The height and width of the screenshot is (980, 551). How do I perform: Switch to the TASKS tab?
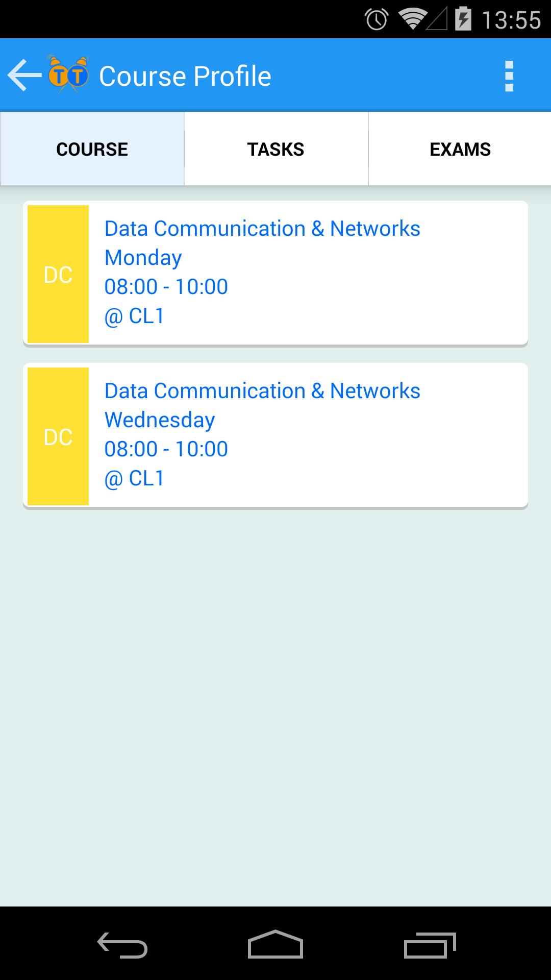(x=275, y=149)
